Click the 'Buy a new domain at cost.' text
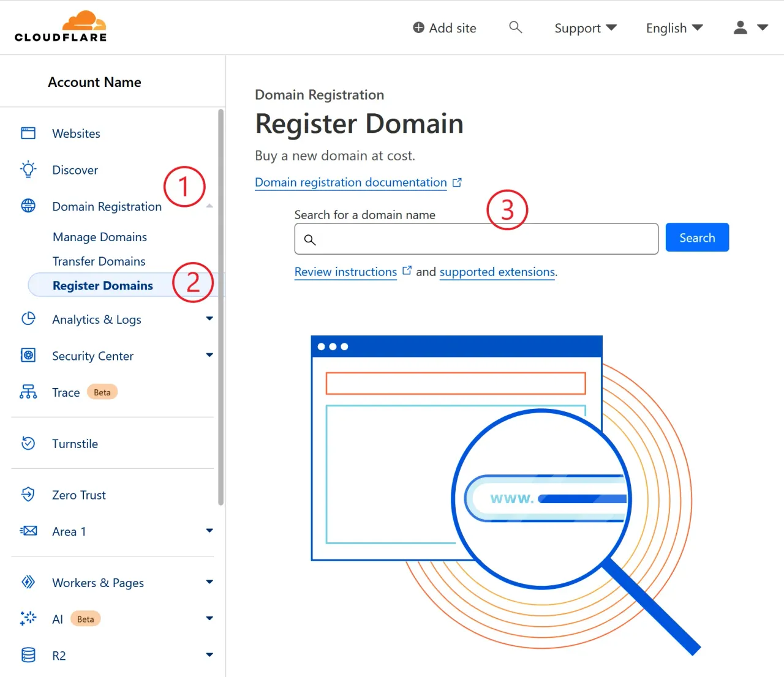784x677 pixels. tap(335, 155)
